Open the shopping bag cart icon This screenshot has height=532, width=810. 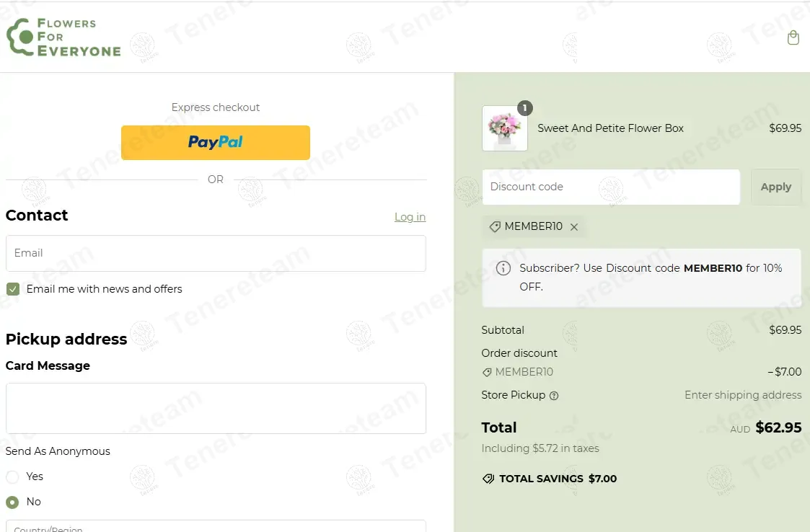pos(793,37)
